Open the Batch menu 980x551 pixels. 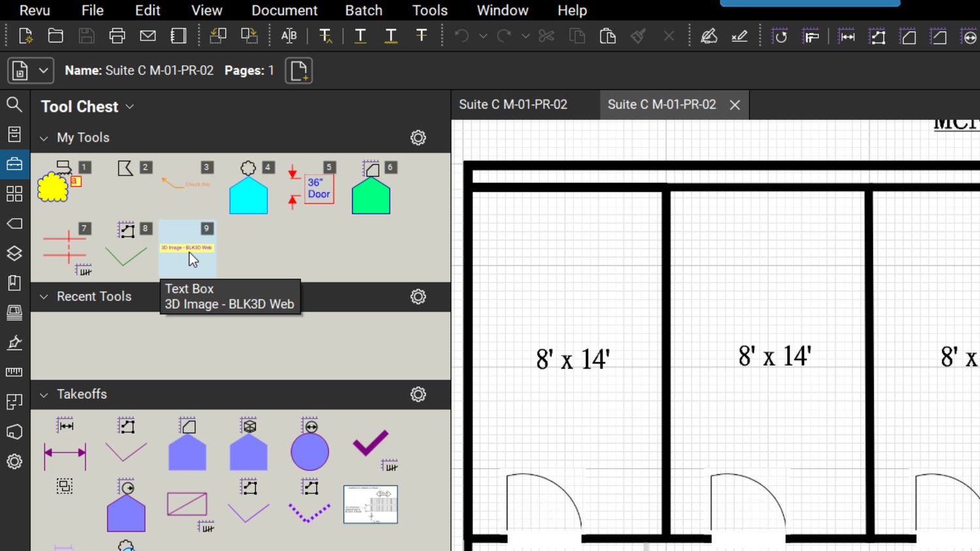(363, 10)
